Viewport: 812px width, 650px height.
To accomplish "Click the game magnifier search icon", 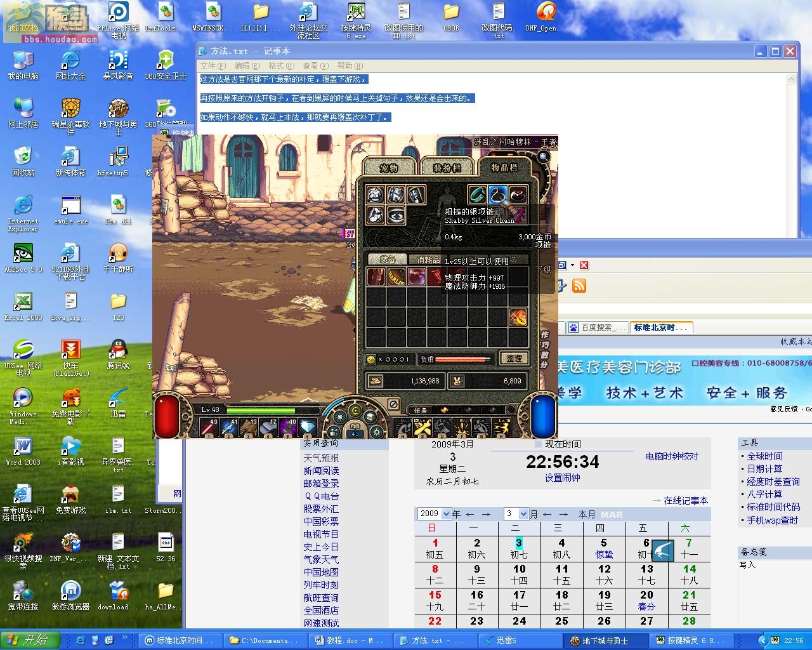I will point(544,156).
